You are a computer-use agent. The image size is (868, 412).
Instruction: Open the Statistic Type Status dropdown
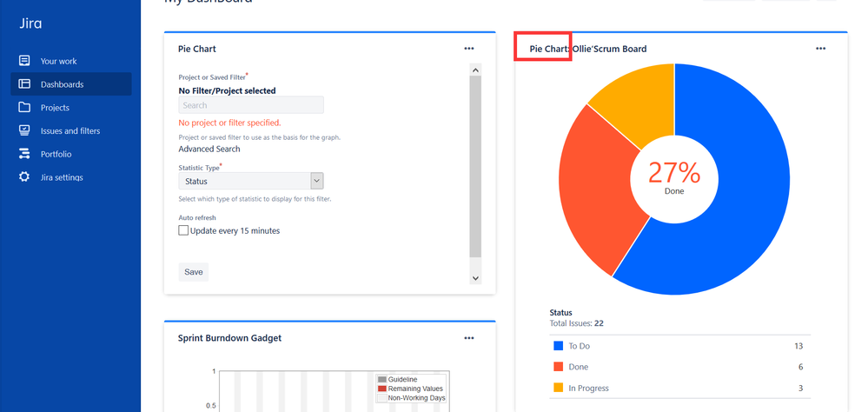pyautogui.click(x=251, y=181)
